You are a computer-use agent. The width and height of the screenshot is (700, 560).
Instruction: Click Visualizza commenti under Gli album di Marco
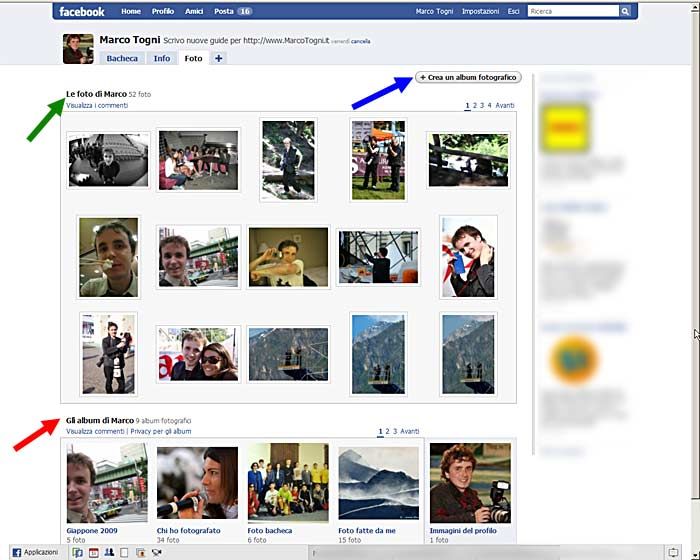(x=95, y=431)
